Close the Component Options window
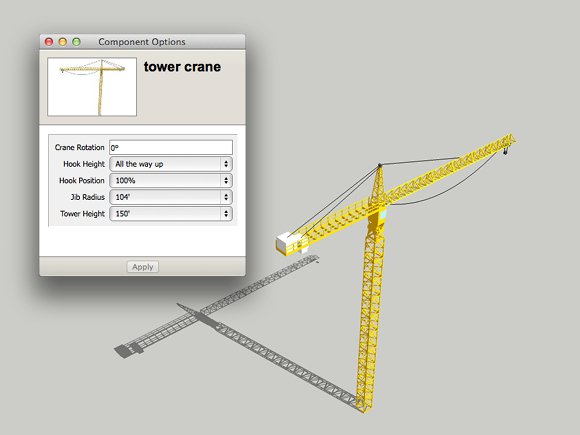580x435 pixels. pyautogui.click(x=49, y=42)
